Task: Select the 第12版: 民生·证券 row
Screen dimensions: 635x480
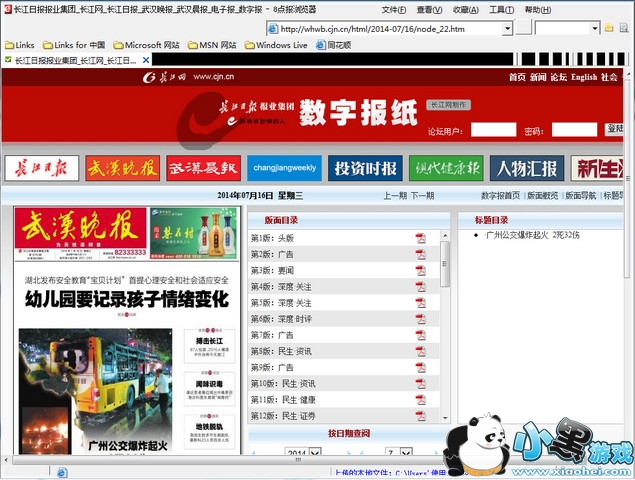Action: tap(343, 416)
